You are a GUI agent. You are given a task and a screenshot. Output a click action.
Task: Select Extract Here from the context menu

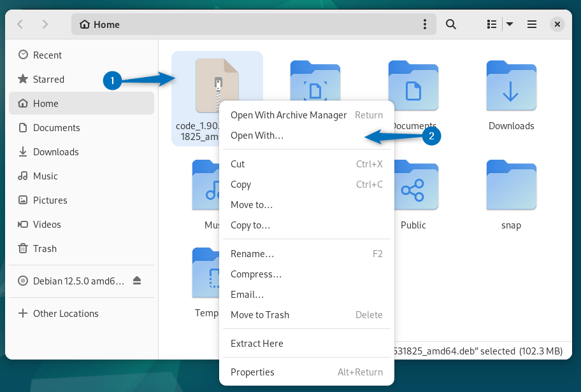coord(257,343)
